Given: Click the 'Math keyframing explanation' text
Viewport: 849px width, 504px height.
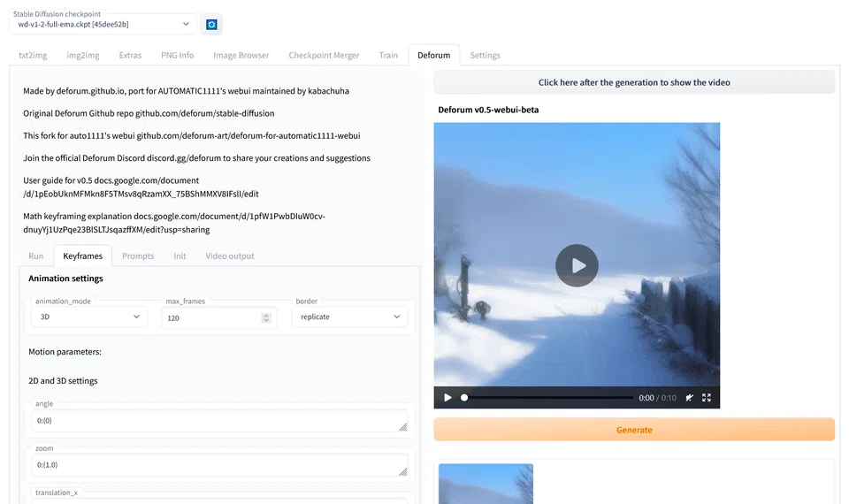Looking at the screenshot, I should tap(174, 223).
